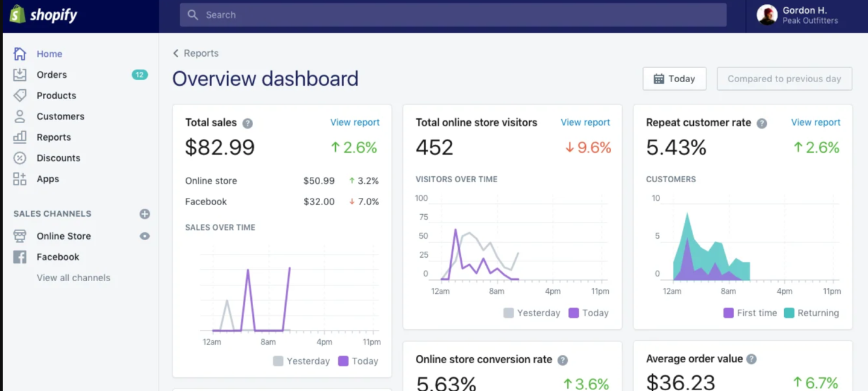Viewport: 868px width, 391px height.
Task: View report for Total online store visitors
Action: (585, 122)
